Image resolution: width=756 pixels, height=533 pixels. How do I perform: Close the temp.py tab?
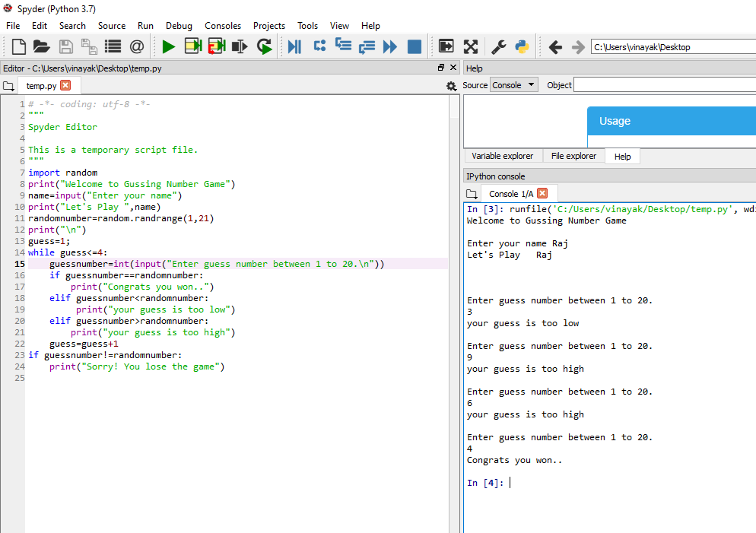[65, 85]
